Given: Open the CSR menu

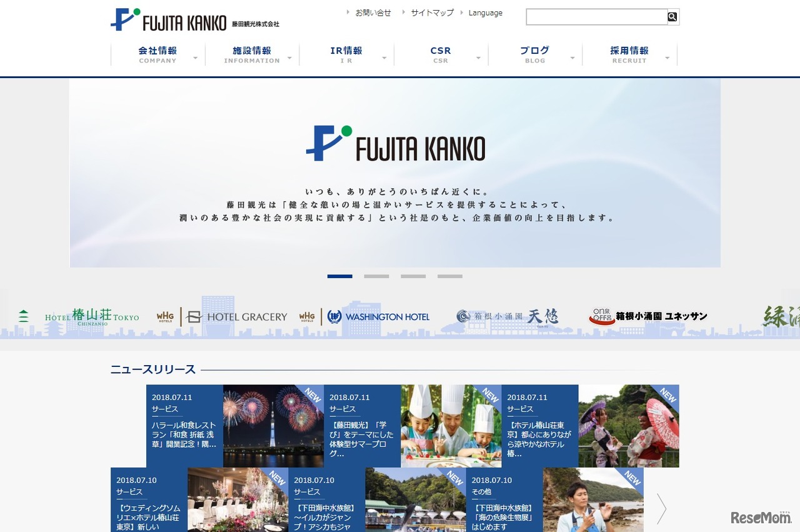Looking at the screenshot, I should [441, 54].
